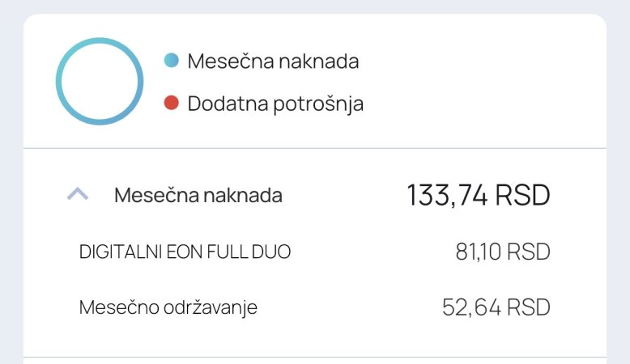This screenshot has height=364, width=630.
Task: Click the empty center of the ring chart
Action: click(100, 81)
